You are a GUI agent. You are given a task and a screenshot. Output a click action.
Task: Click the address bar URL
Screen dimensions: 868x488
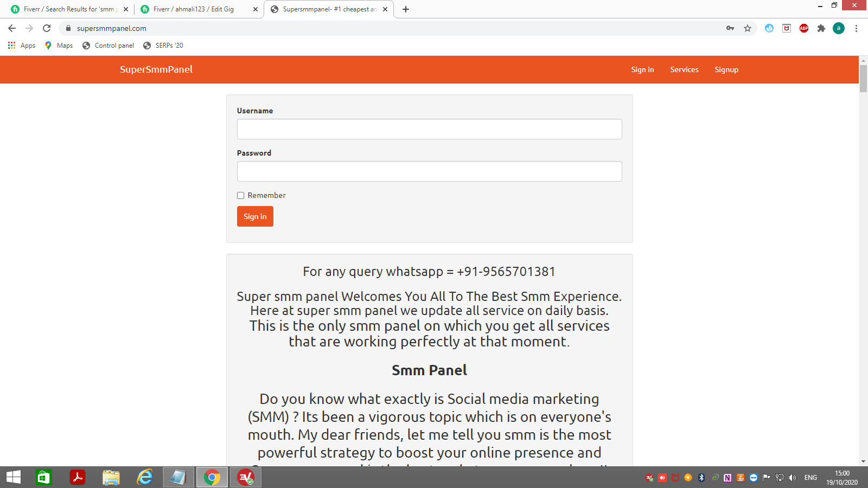(112, 28)
